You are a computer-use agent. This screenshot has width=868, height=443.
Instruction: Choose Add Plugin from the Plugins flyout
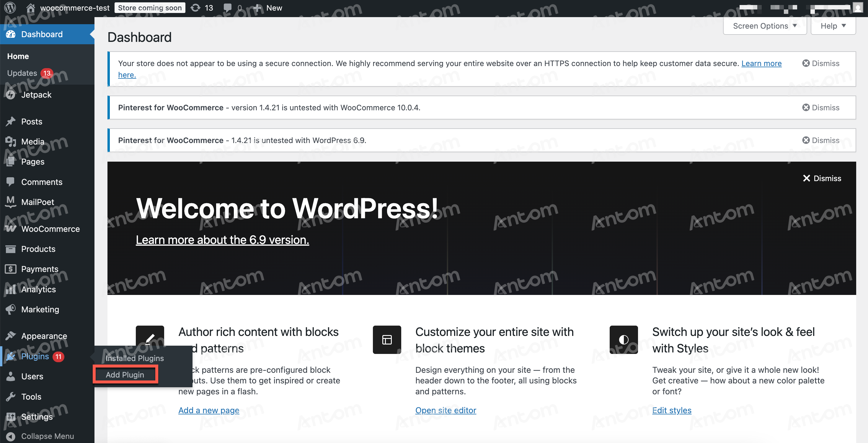coord(125,375)
